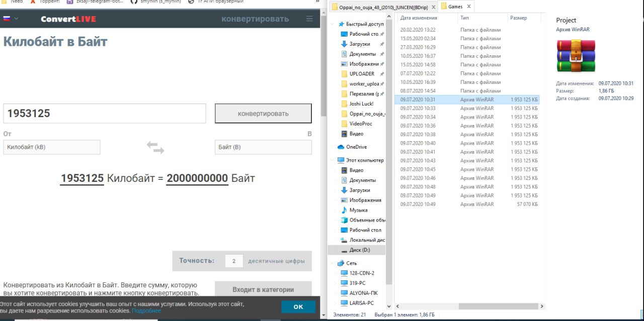
Task: Select the archive row dated 09.07.2020 10:43
Action: [468, 161]
